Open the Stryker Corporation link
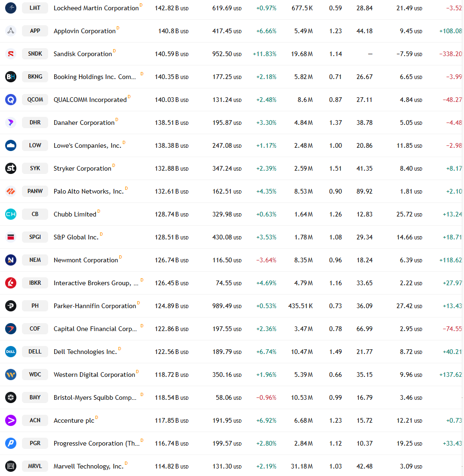Screen dimensions: 464x476 (x=83, y=168)
